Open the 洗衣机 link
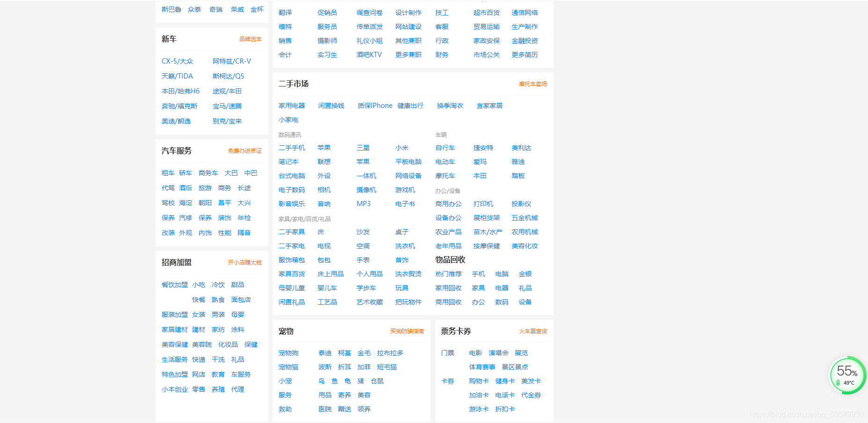This screenshot has width=868, height=423. coord(405,246)
